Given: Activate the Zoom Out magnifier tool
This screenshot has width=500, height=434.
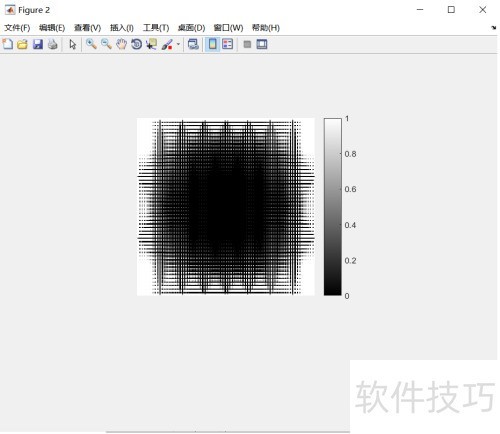Looking at the screenshot, I should pyautogui.click(x=106, y=44).
